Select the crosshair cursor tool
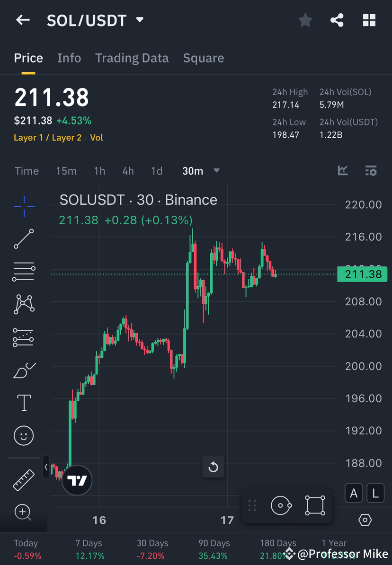The width and height of the screenshot is (392, 565). [x=24, y=206]
